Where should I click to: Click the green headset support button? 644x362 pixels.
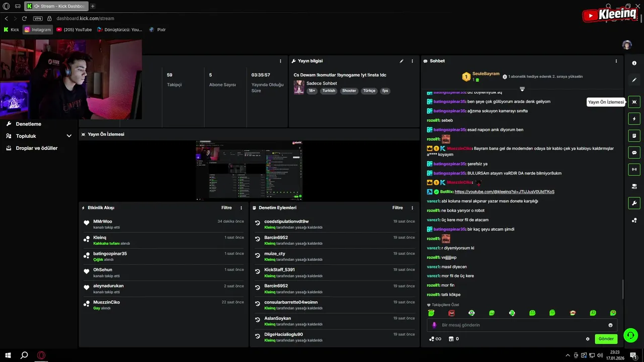(630, 334)
